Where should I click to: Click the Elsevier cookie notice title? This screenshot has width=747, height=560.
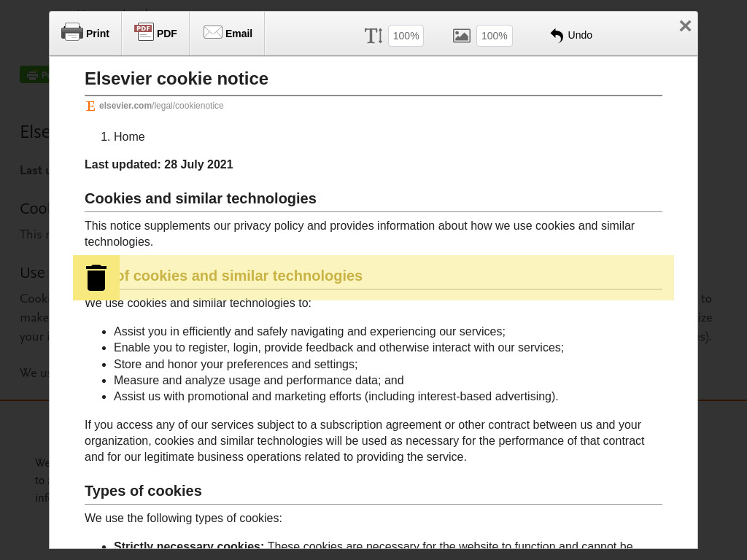[x=177, y=79]
